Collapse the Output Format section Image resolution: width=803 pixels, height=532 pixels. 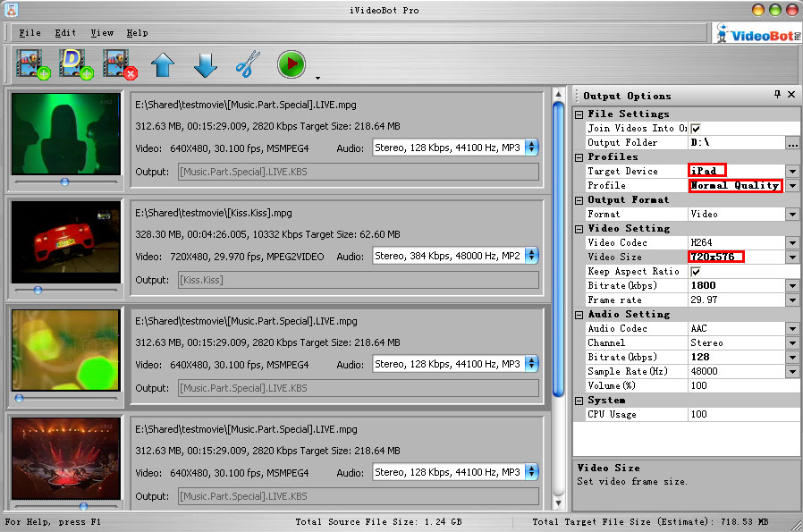coord(579,200)
